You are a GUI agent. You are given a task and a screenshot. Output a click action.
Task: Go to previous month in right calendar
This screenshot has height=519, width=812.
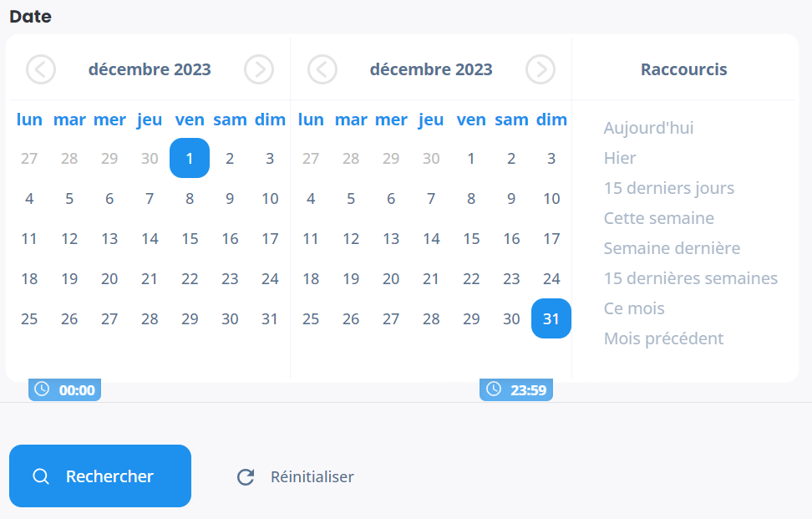pyautogui.click(x=322, y=69)
